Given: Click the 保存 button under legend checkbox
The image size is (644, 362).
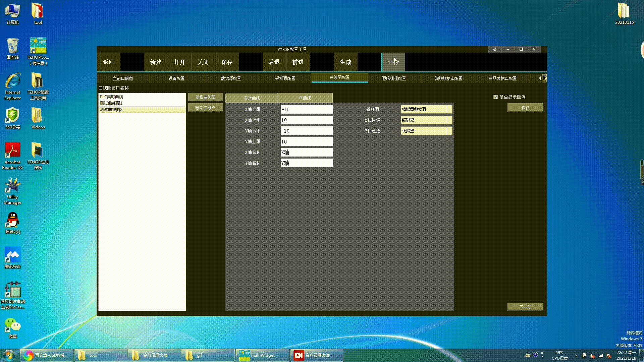Looking at the screenshot, I should 525,108.
